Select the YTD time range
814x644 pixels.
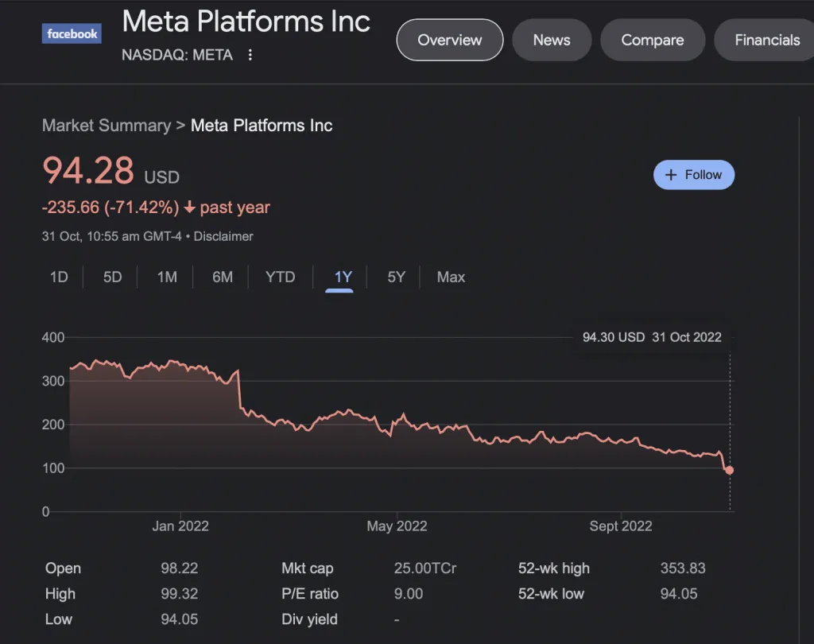[x=280, y=277]
